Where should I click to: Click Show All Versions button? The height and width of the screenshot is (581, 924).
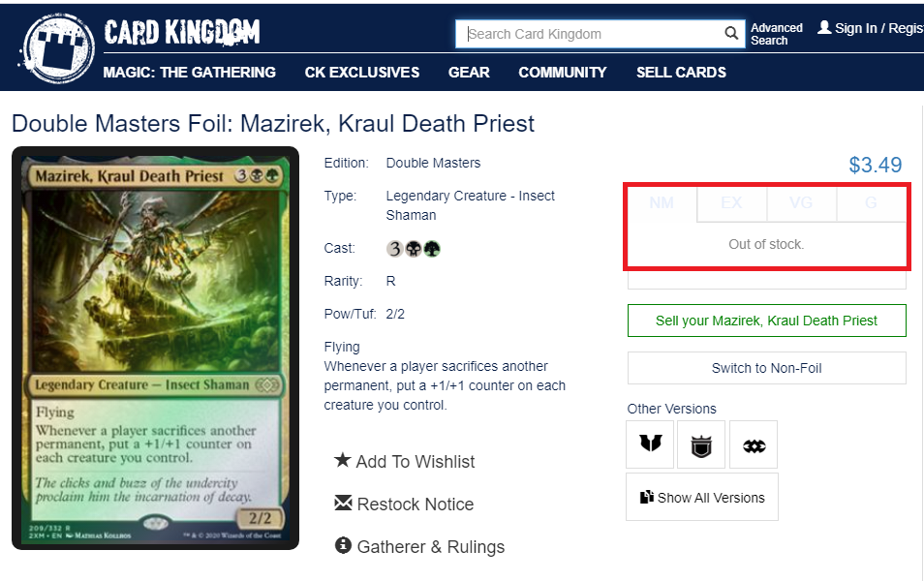(x=702, y=497)
